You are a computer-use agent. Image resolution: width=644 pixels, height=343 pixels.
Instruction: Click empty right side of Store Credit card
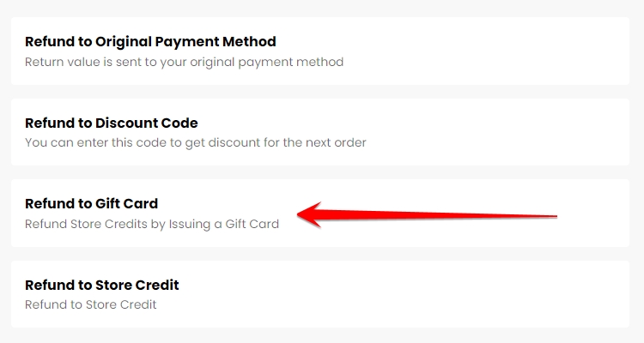pos(515,294)
